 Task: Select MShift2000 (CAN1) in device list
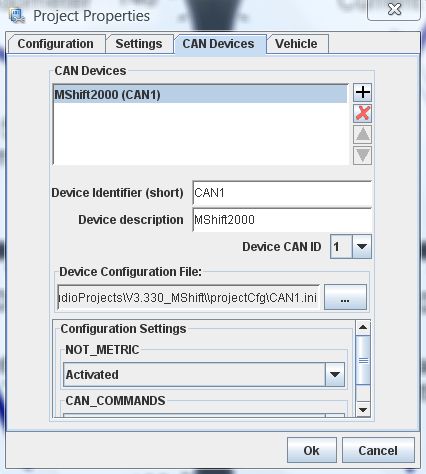(x=200, y=95)
